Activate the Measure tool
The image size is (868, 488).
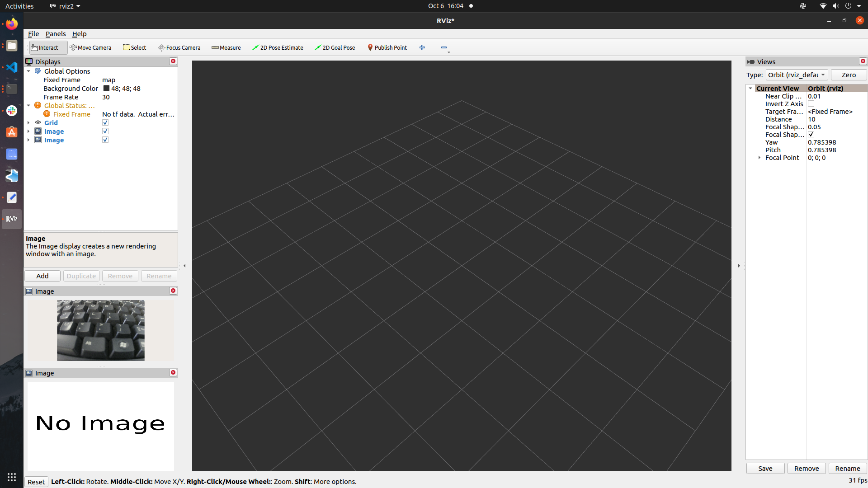click(226, 47)
